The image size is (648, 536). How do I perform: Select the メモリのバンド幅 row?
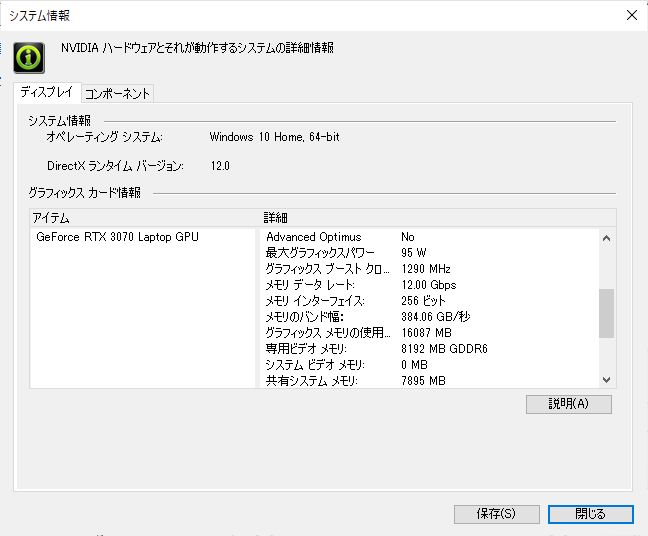coord(430,317)
